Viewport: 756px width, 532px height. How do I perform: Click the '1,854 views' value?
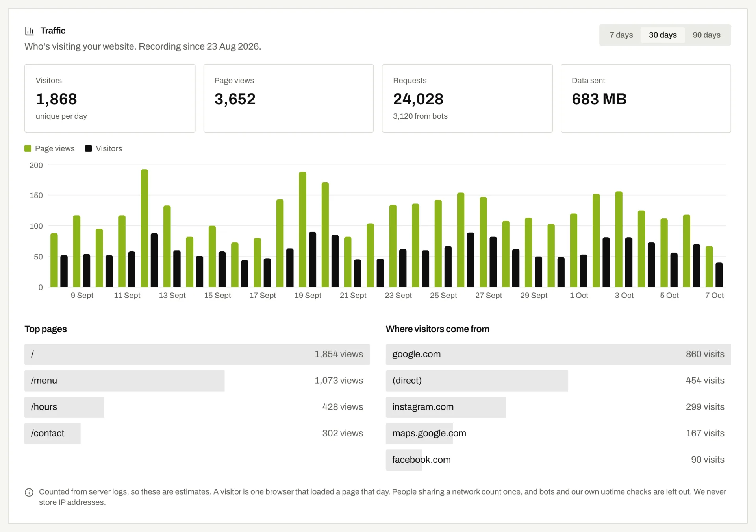tap(339, 354)
